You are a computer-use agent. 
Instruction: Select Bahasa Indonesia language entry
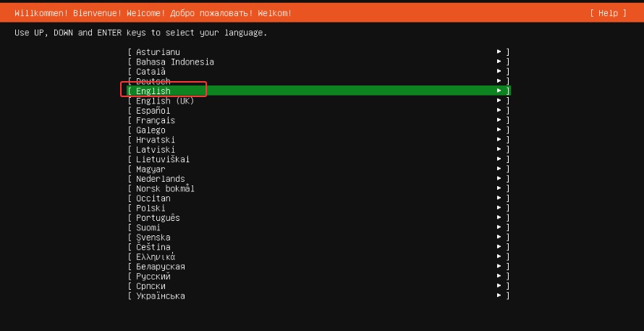tap(174, 62)
